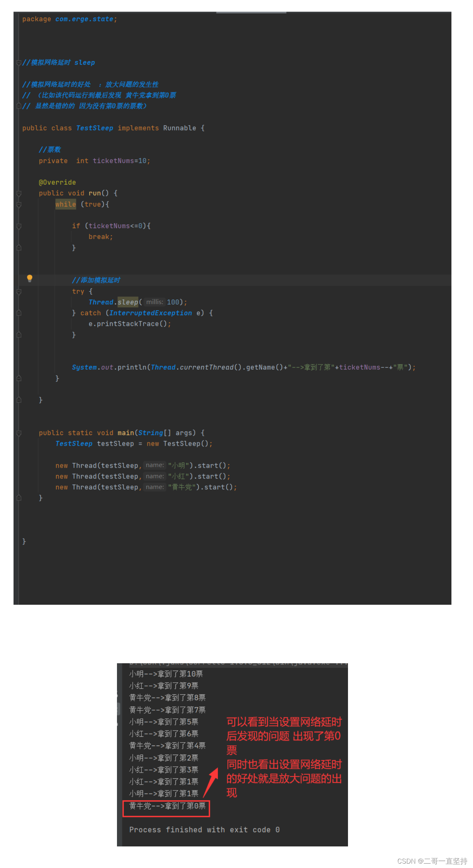Click the break; statement
Viewport: 473px width, 868px height.
pyautogui.click(x=101, y=237)
